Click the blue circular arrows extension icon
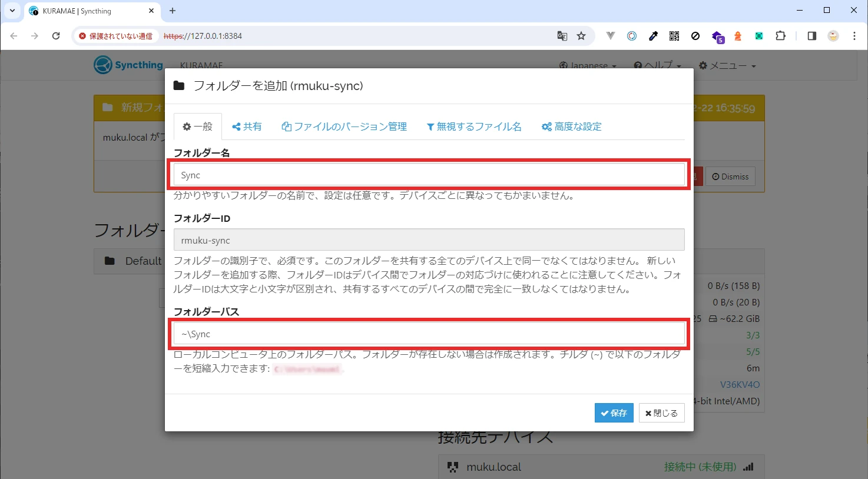868x479 pixels. click(x=632, y=36)
